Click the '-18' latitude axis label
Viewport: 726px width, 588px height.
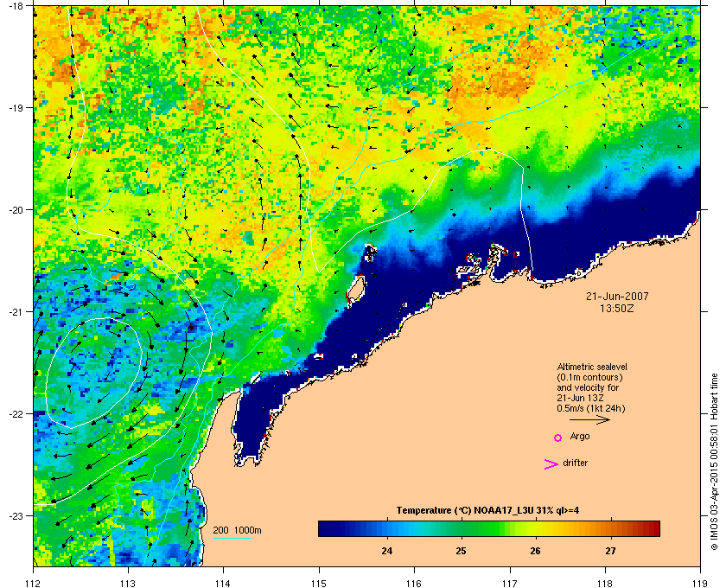pyautogui.click(x=16, y=6)
